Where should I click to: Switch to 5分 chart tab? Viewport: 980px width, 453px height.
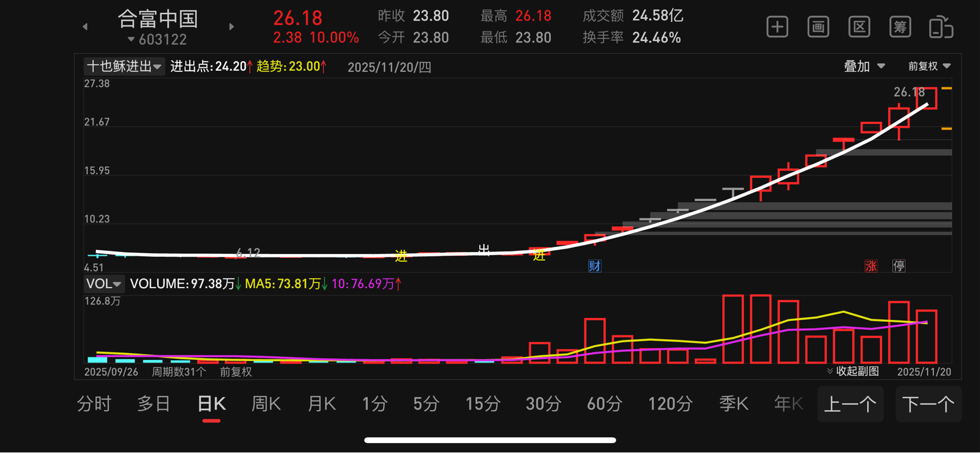(426, 404)
